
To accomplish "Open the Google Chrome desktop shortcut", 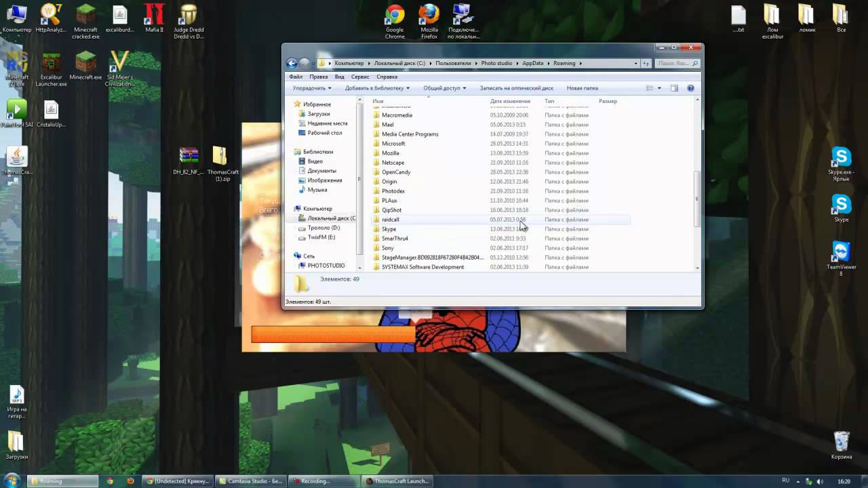I will point(395,22).
